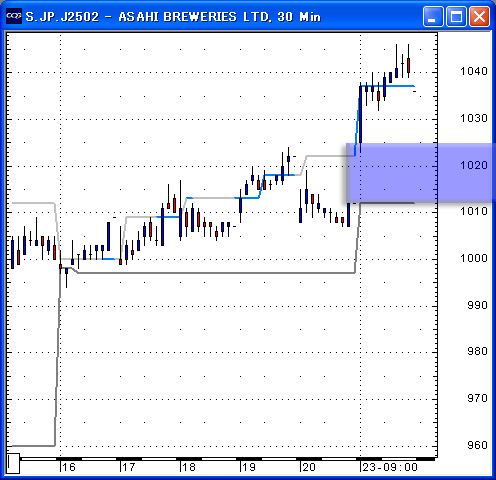Select date marker 16 on the time axis
Image resolution: width=496 pixels, height=480 pixels.
[x=69, y=467]
